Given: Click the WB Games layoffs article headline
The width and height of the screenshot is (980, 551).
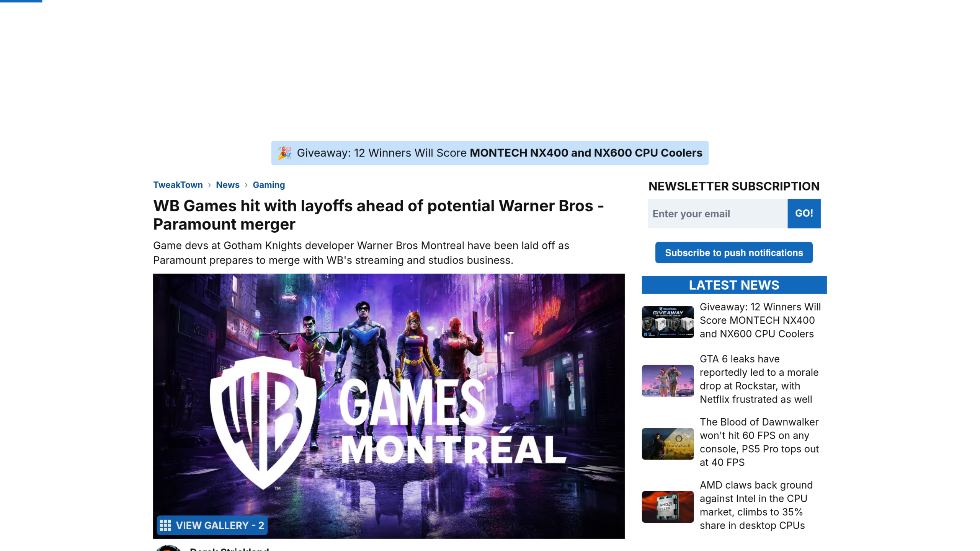Looking at the screenshot, I should click(379, 215).
